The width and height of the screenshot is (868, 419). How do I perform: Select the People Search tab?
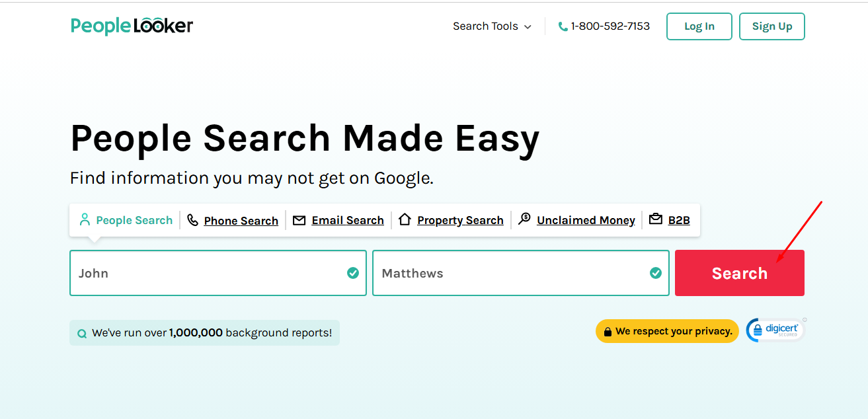126,220
